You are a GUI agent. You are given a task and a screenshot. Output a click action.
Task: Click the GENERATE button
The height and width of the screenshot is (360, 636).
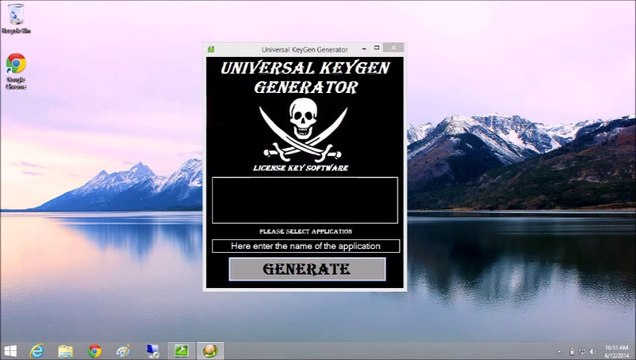pos(307,269)
